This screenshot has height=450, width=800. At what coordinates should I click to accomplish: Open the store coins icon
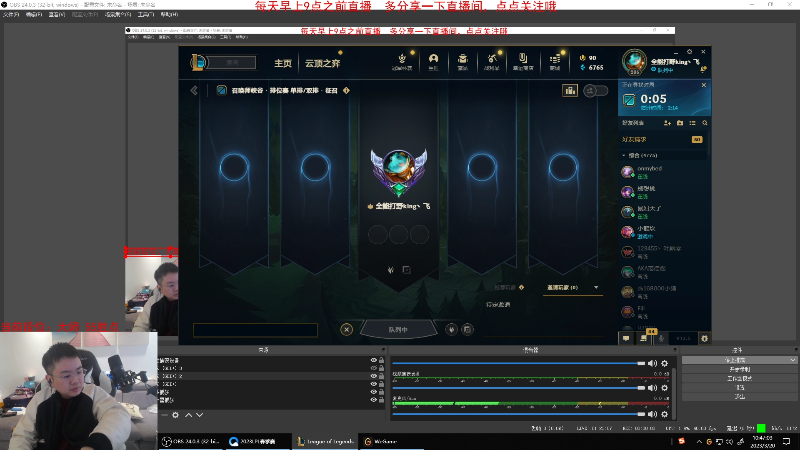click(x=555, y=61)
